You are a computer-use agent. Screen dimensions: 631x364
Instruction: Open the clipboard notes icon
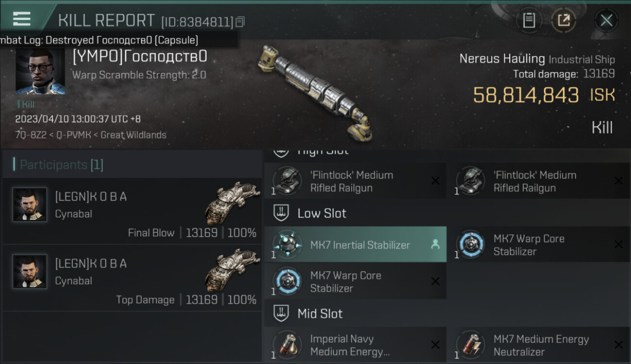coord(529,20)
